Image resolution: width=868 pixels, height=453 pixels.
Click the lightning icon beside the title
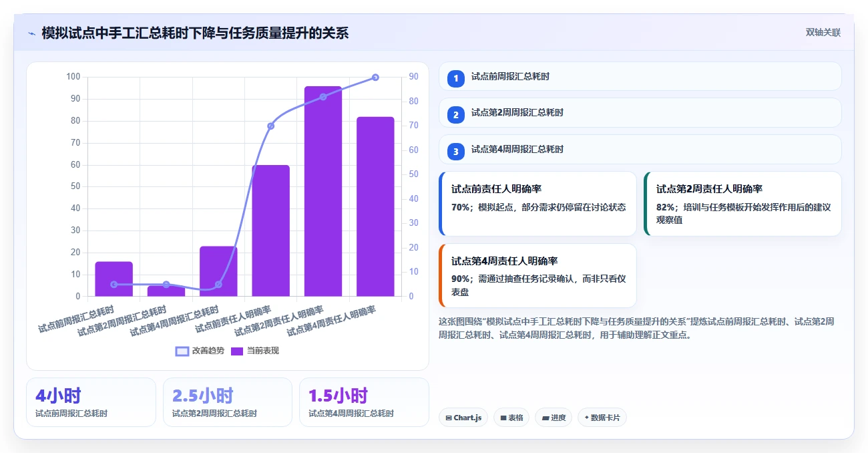32,33
